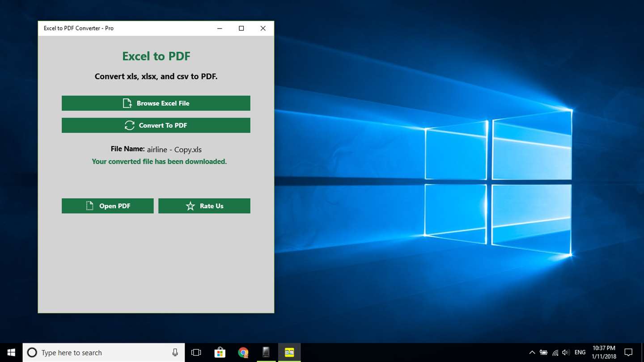The height and width of the screenshot is (362, 644).
Task: Start conversion with Convert To PDF
Action: pyautogui.click(x=156, y=126)
